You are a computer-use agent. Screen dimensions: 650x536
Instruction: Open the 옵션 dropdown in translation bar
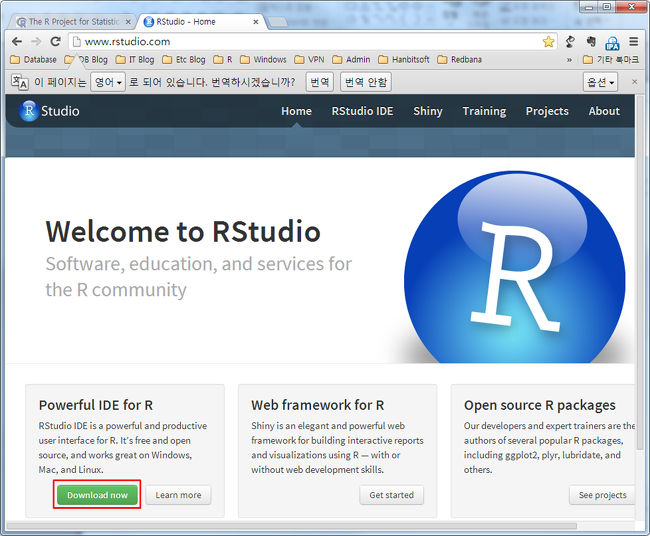600,82
